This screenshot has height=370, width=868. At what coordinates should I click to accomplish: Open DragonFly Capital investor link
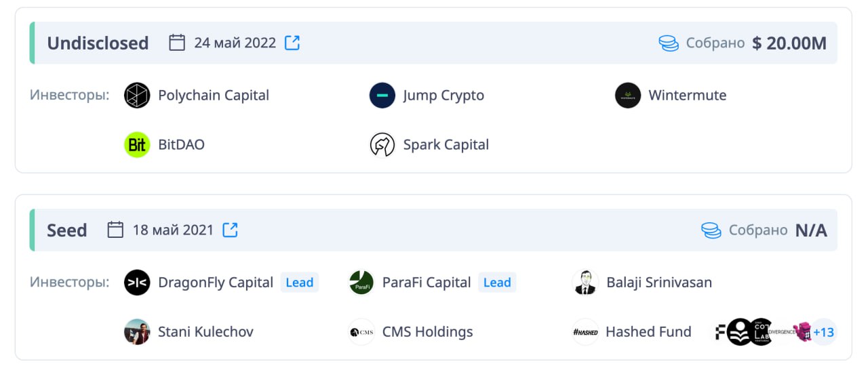(x=216, y=283)
